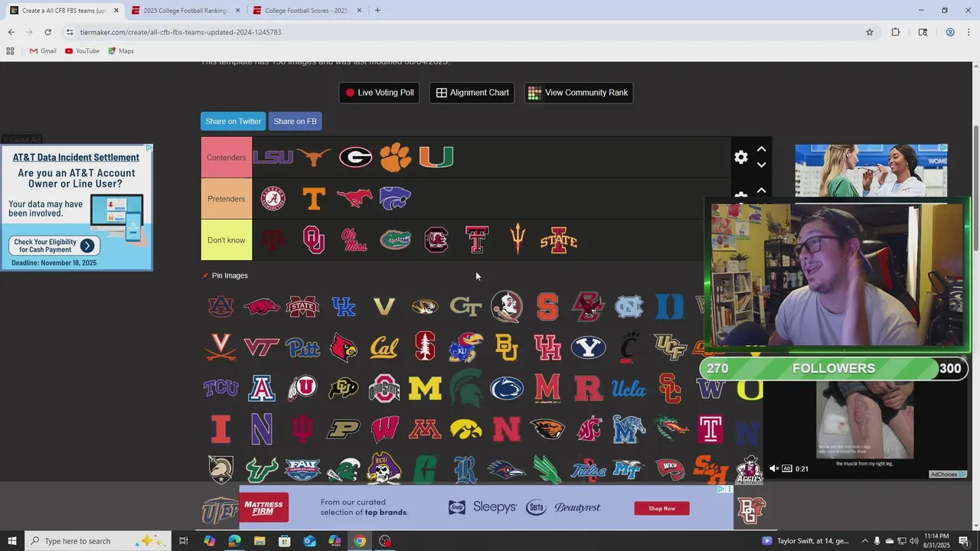Select the Auburn logo in image pool
This screenshot has width=980, height=551.
click(x=220, y=306)
